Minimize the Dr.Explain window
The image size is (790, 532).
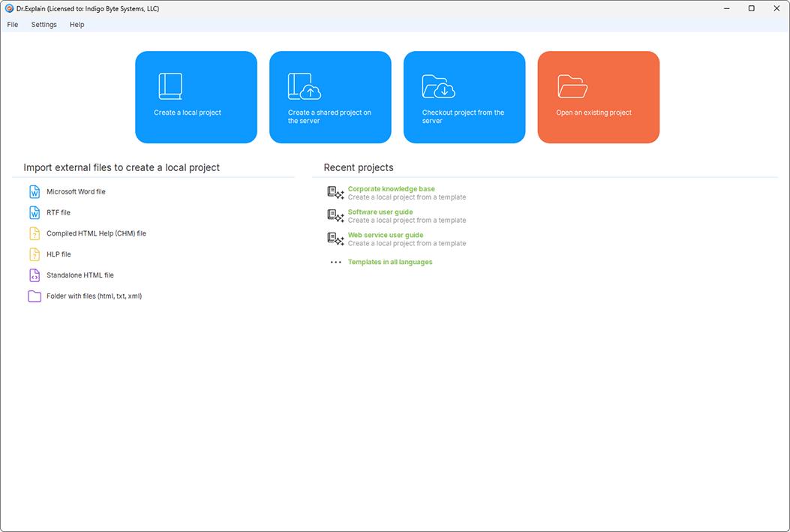pyautogui.click(x=726, y=8)
